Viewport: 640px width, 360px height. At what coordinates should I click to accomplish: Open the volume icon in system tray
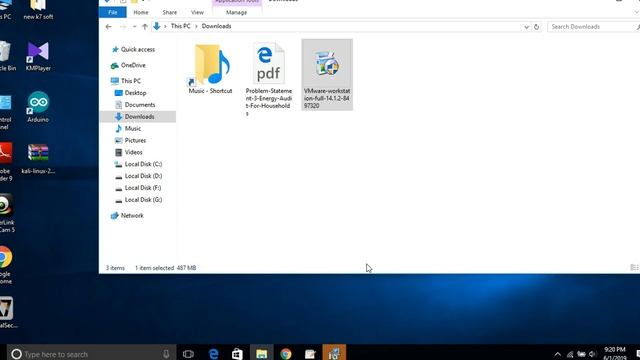click(592, 354)
